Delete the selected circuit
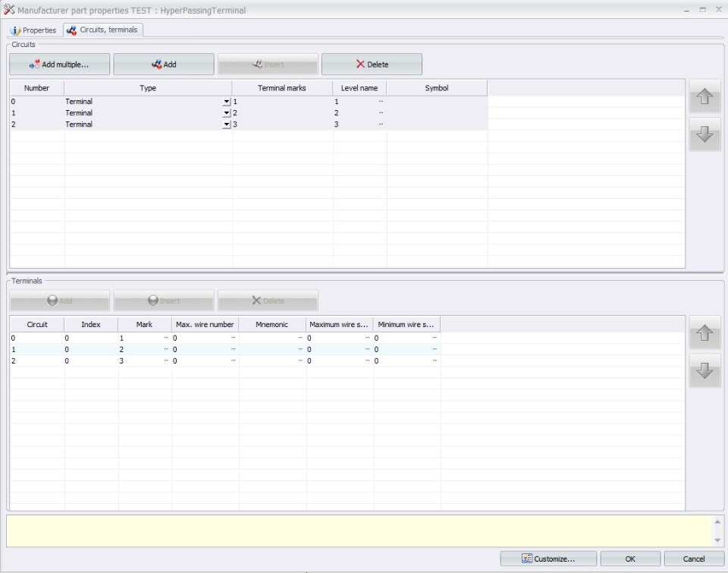The image size is (728, 573). (372, 65)
